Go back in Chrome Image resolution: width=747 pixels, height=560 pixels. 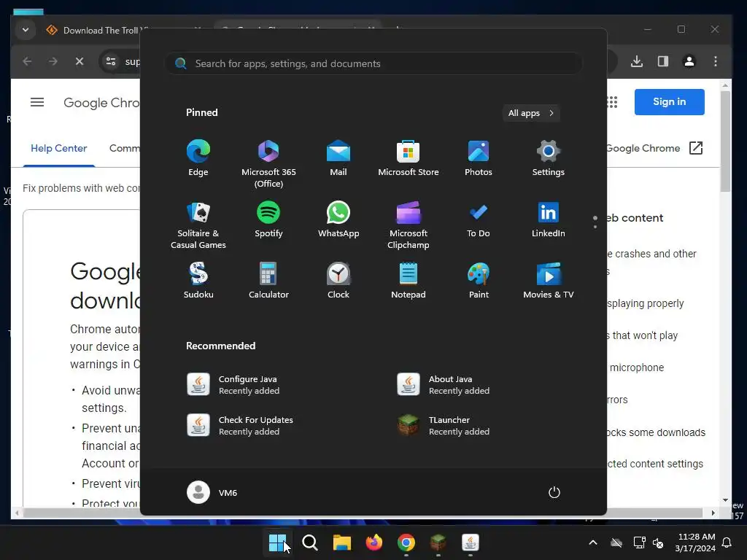(27, 61)
